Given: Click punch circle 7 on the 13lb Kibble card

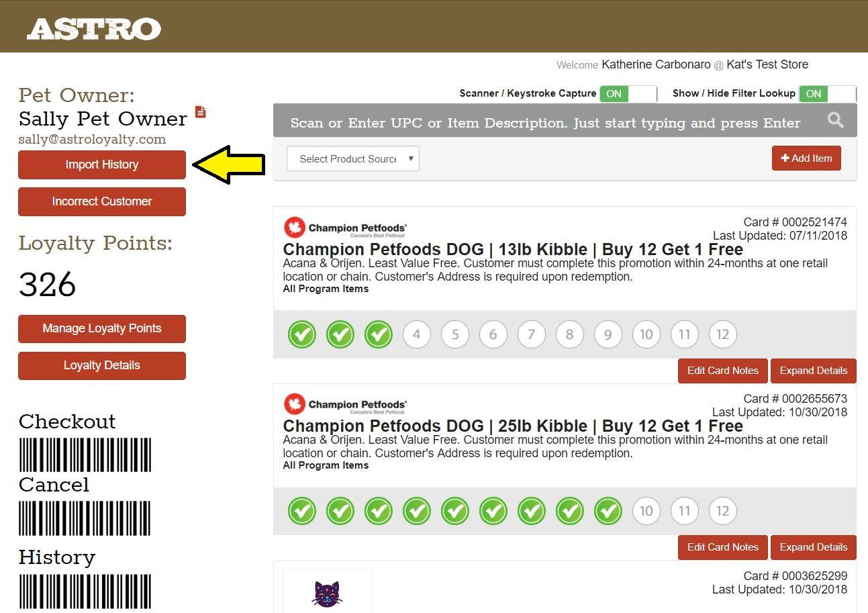Looking at the screenshot, I should click(532, 334).
